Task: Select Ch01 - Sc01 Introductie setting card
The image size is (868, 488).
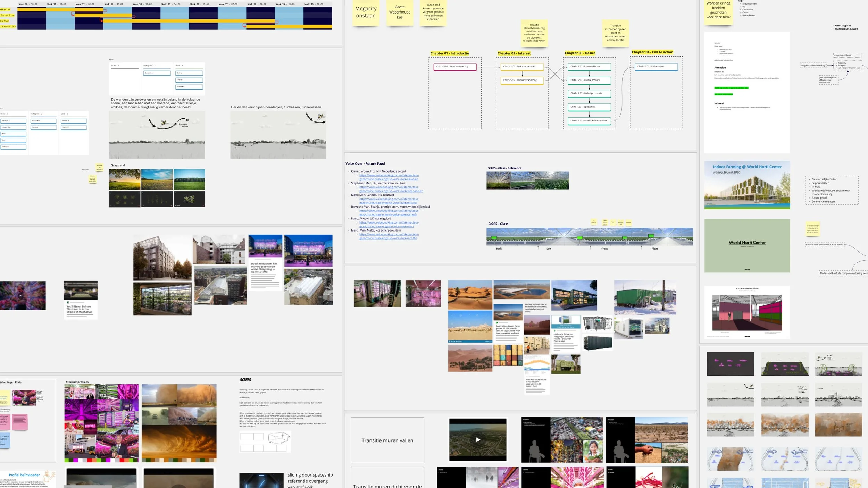Action: click(x=454, y=67)
